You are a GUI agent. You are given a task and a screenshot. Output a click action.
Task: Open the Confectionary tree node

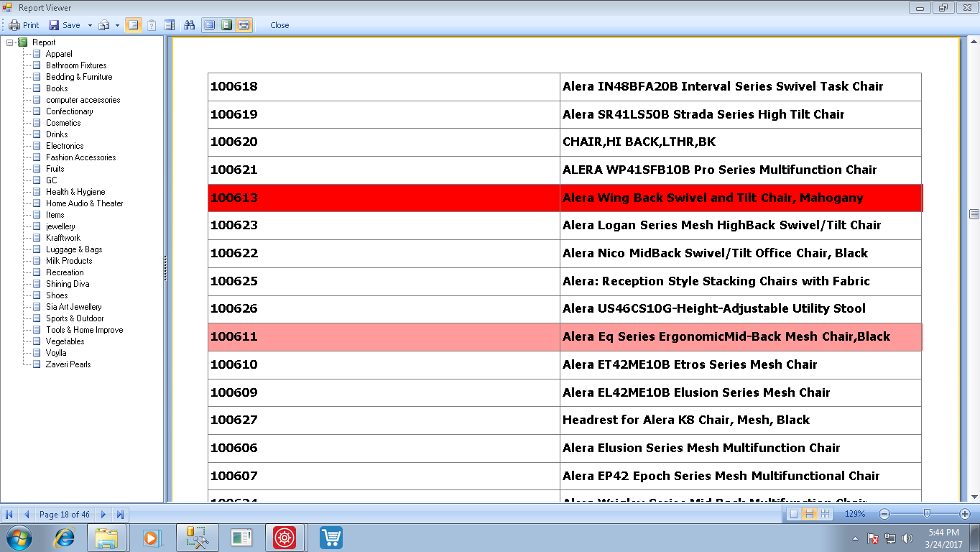point(69,111)
